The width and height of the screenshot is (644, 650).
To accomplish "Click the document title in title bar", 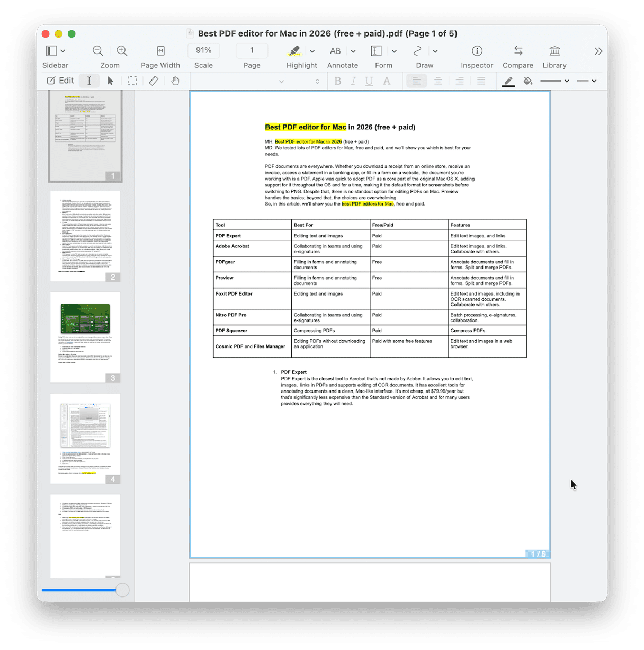I will (x=327, y=33).
